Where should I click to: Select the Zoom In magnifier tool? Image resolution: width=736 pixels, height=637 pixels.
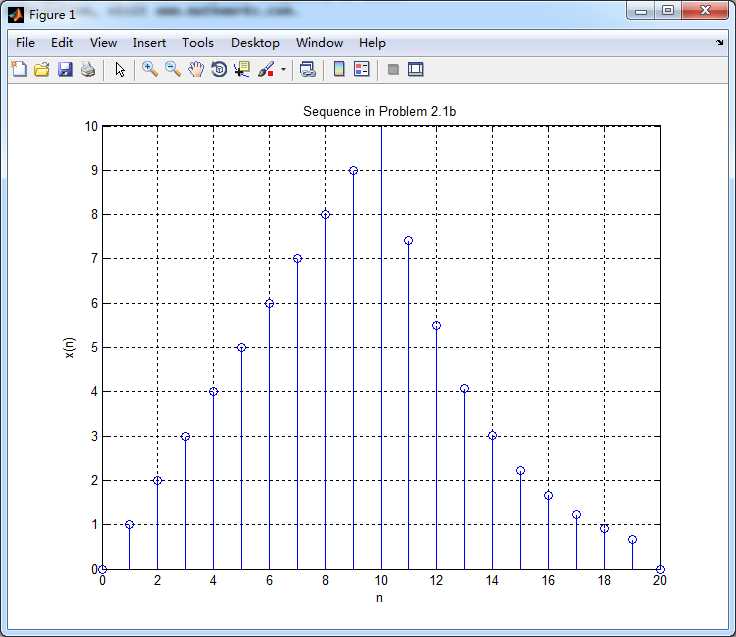(x=150, y=69)
